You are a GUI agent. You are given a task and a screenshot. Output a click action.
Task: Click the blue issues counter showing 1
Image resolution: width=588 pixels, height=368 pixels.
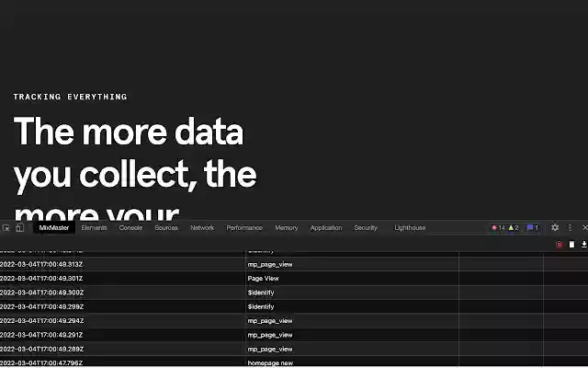click(x=533, y=227)
